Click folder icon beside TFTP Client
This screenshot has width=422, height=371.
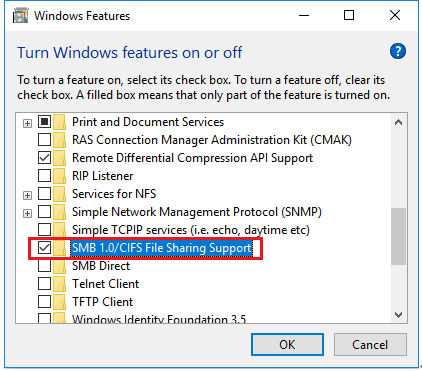click(x=60, y=302)
